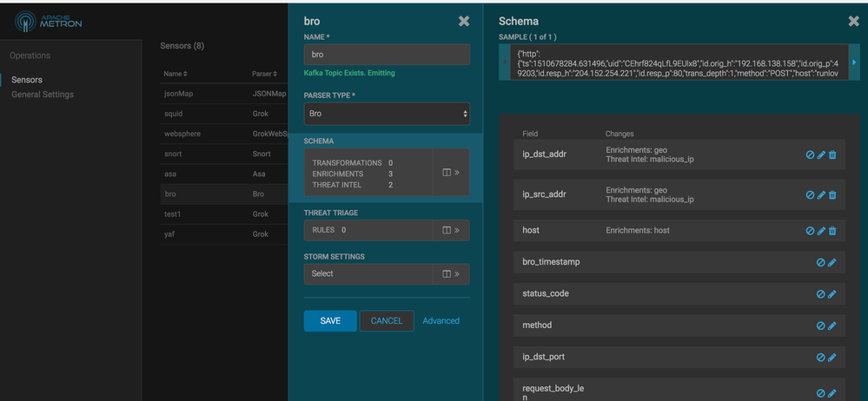Disable the ip_dst_port field
The image size is (868, 401).
(x=820, y=358)
